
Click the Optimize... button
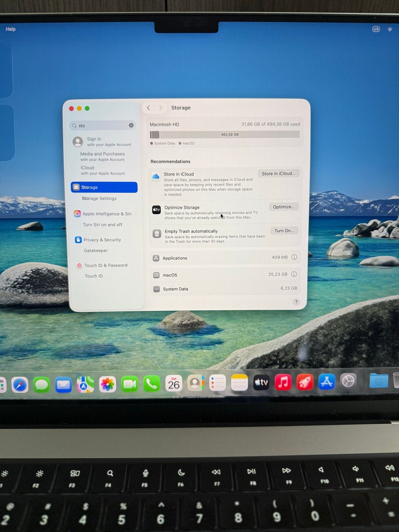(284, 207)
